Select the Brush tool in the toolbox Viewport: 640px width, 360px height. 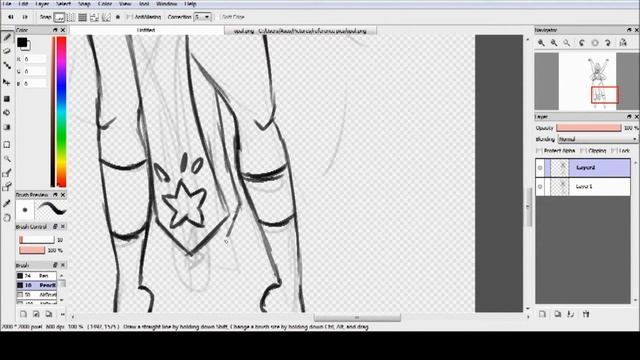coord(7,37)
